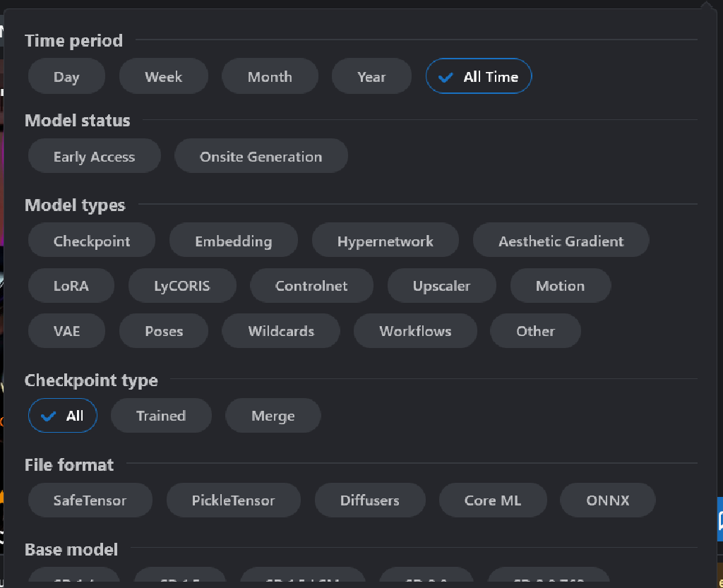Filter by Hypernetwork models
The image size is (723, 588).
point(385,240)
